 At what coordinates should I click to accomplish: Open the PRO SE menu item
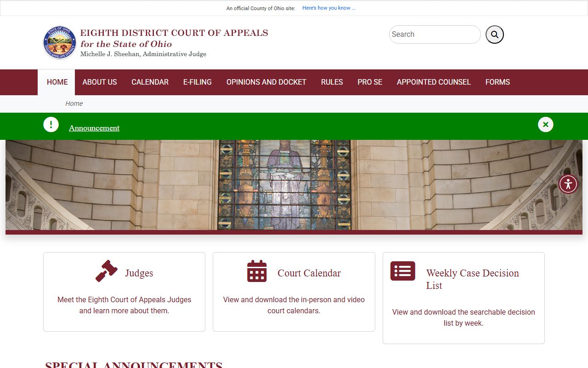coord(370,82)
